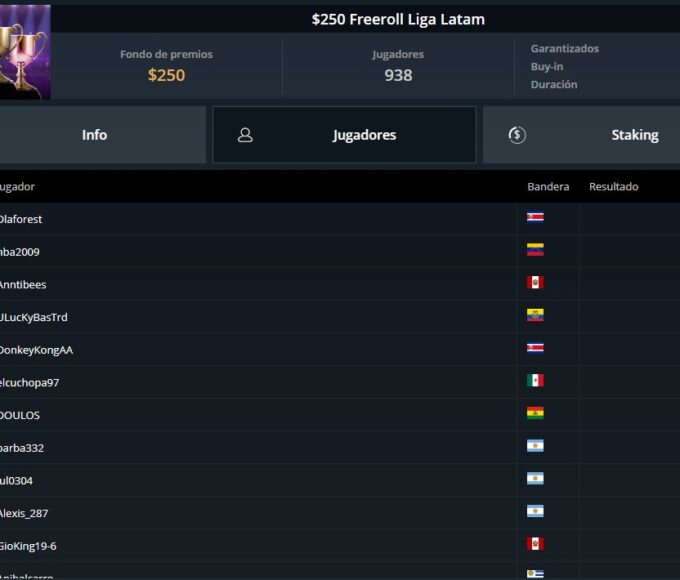Click the Peru flag beside Anntibees
This screenshot has height=580, width=680.
coord(535,283)
